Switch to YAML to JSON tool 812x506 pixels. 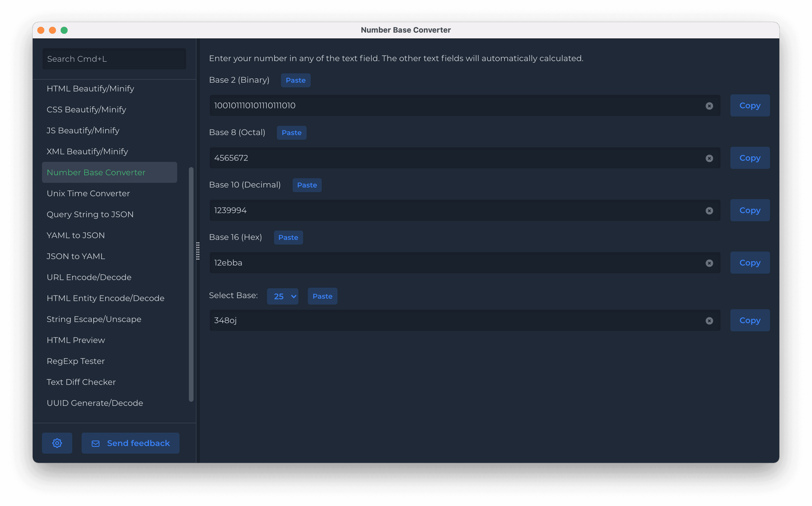tap(76, 235)
